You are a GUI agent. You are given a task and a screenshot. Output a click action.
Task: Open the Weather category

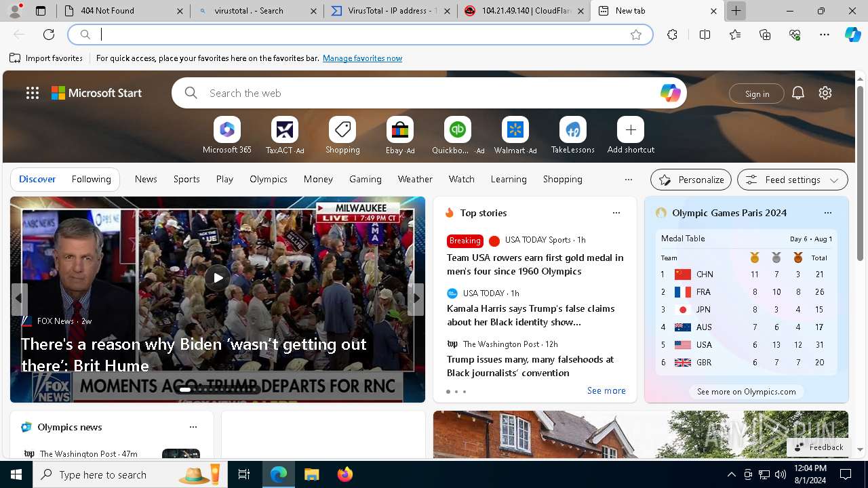click(x=415, y=179)
